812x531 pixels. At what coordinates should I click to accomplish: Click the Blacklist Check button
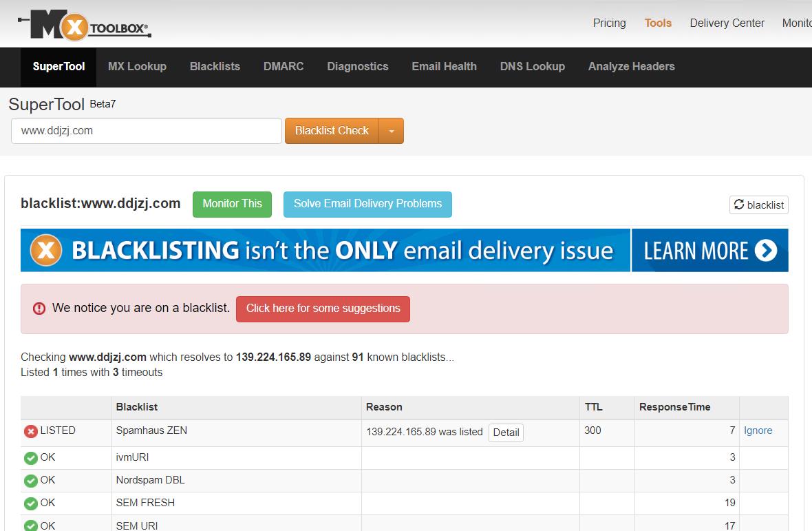pyautogui.click(x=332, y=131)
